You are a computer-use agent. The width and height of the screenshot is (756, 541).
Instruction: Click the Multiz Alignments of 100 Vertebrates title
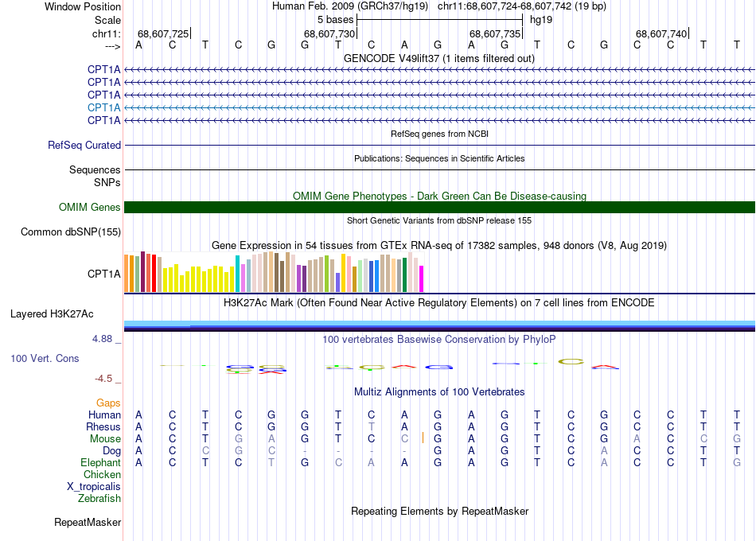tap(439, 392)
